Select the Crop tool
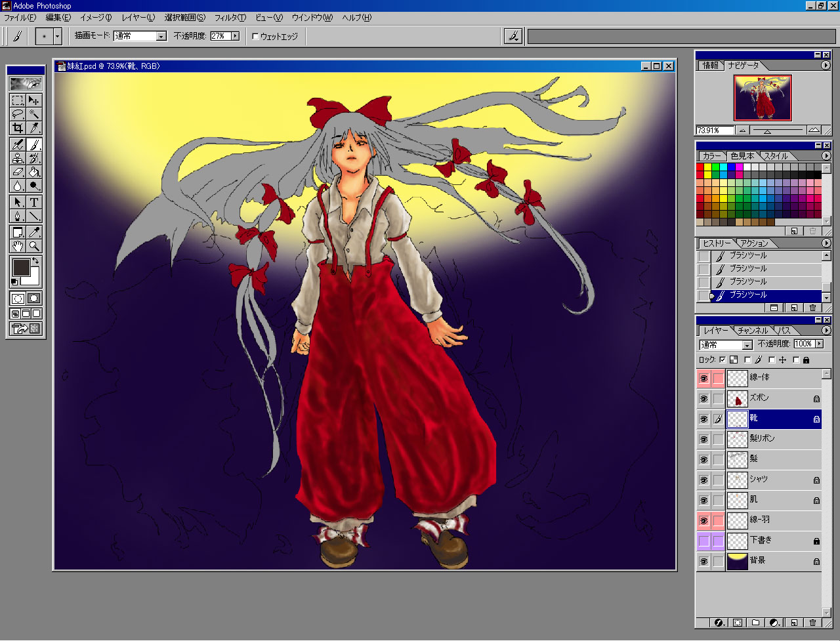 18,129
